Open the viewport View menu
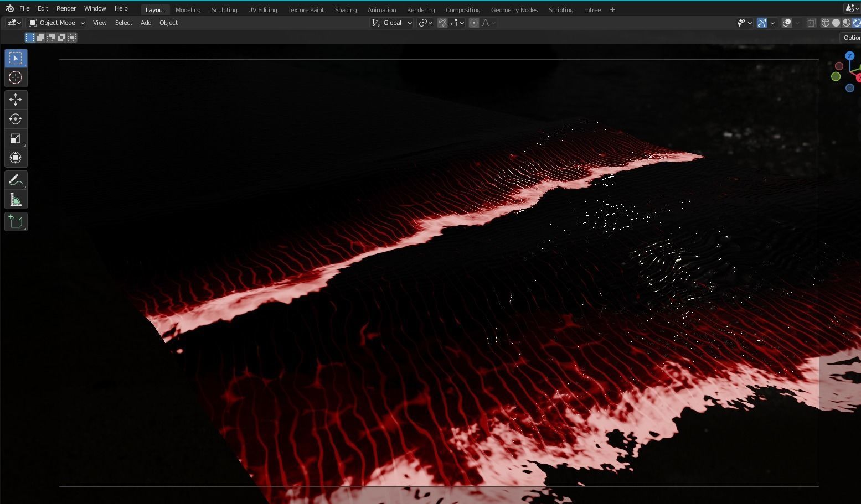Screen dimensions: 861x504 point(100,23)
